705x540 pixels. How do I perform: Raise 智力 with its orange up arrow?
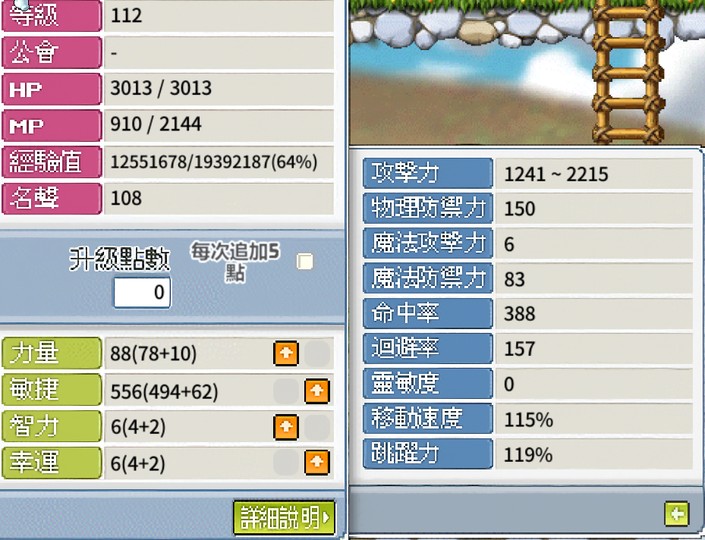click(286, 427)
